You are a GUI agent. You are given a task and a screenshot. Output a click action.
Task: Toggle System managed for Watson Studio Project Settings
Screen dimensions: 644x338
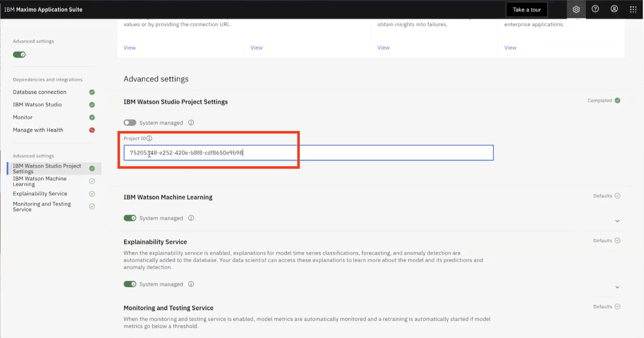coord(130,123)
